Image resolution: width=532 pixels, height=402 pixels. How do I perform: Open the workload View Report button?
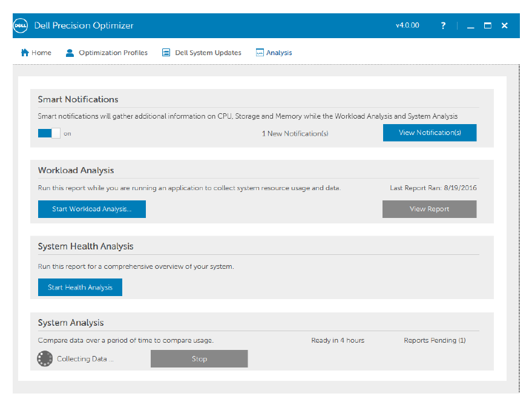[429, 209]
